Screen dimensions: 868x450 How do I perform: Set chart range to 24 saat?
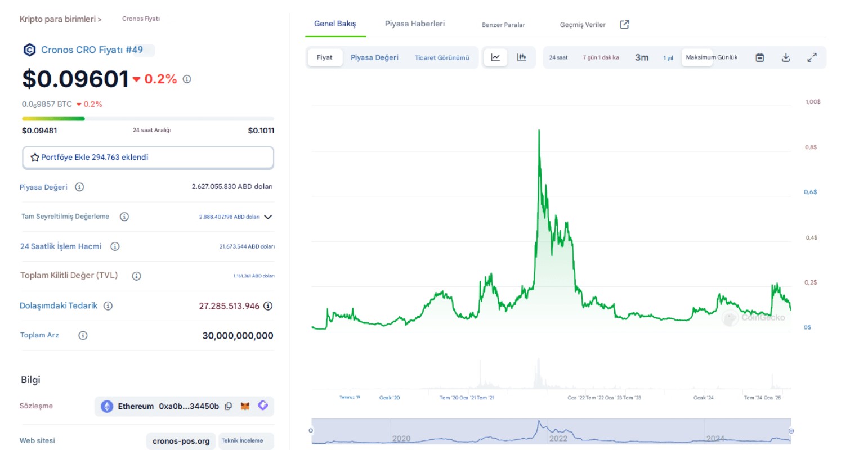click(558, 57)
